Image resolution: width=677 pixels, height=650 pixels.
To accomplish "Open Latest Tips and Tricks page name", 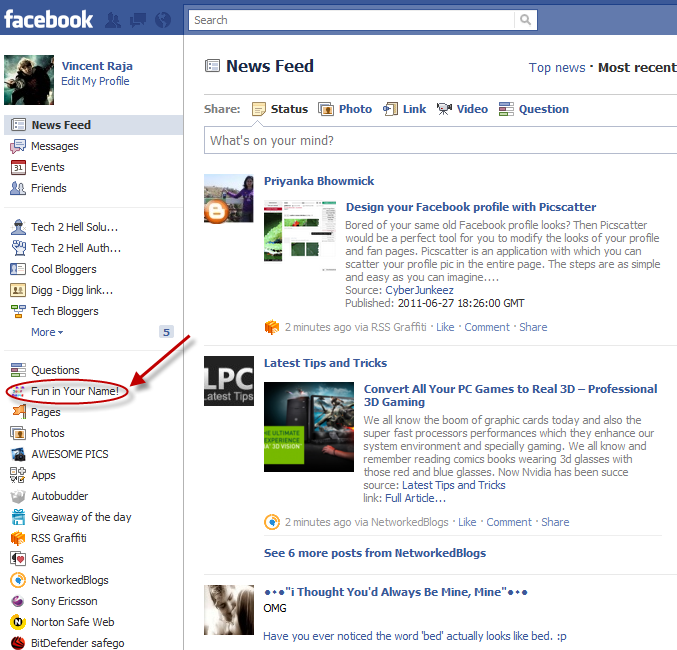I will pos(326,363).
